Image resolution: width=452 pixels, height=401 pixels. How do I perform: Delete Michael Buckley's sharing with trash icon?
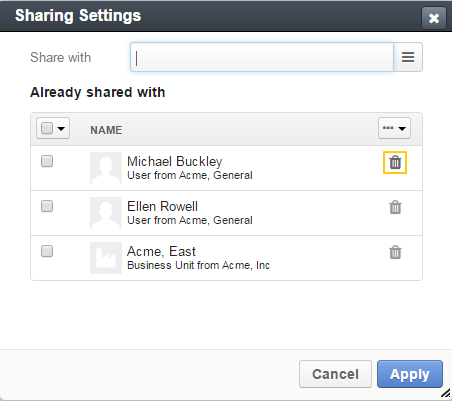pyautogui.click(x=395, y=163)
